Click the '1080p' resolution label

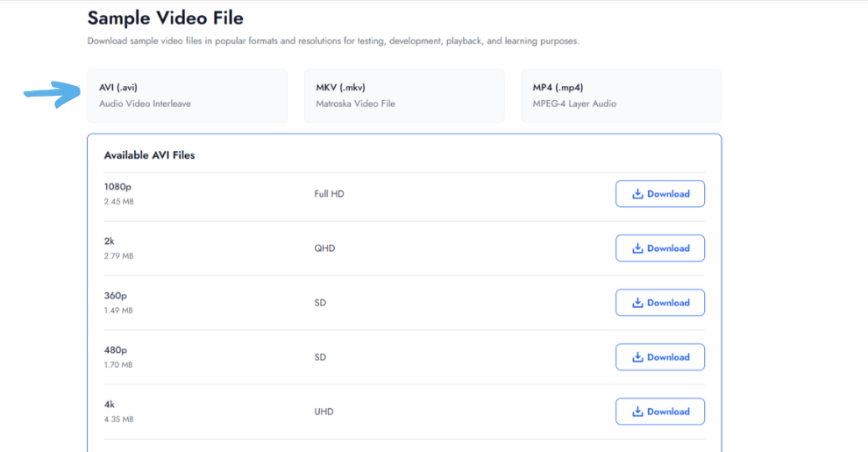point(117,187)
